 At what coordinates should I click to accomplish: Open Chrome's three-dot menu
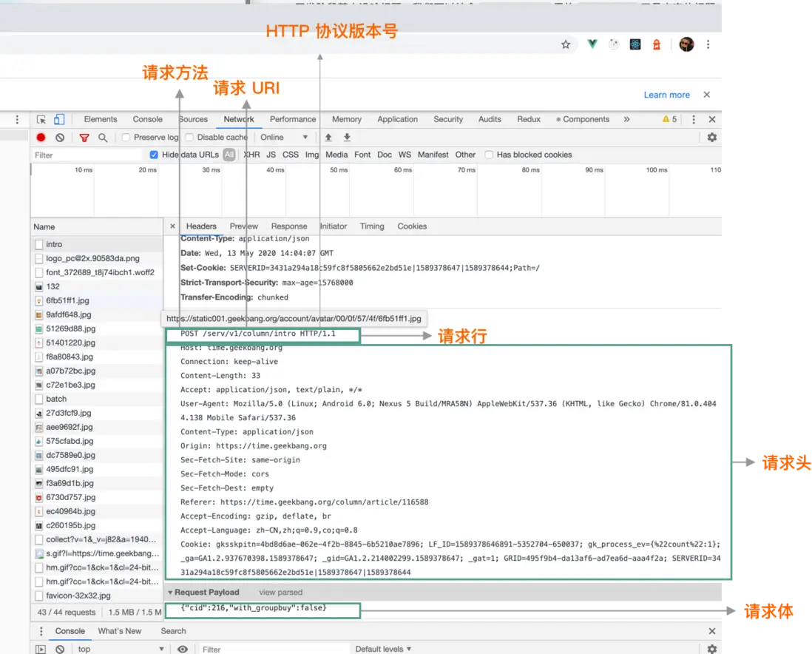(x=708, y=44)
